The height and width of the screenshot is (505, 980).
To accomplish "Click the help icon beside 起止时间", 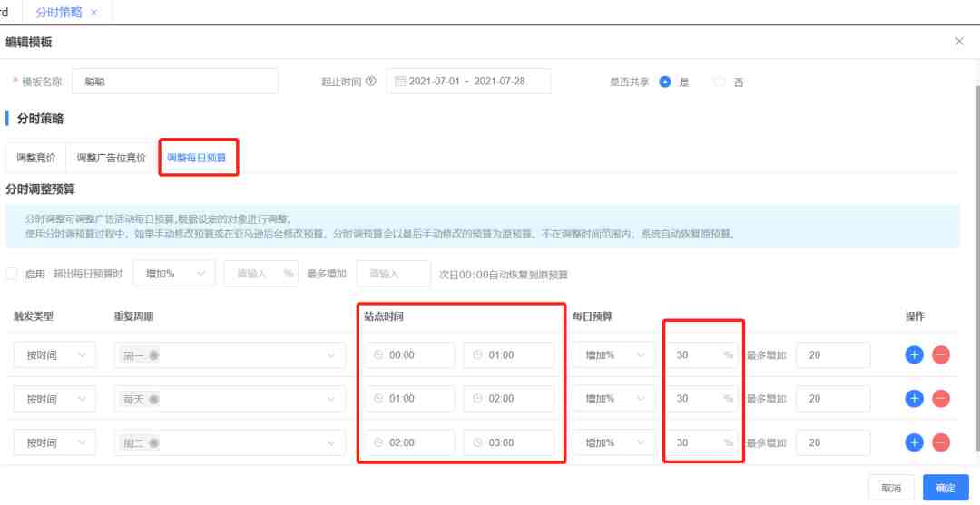I will tap(371, 82).
